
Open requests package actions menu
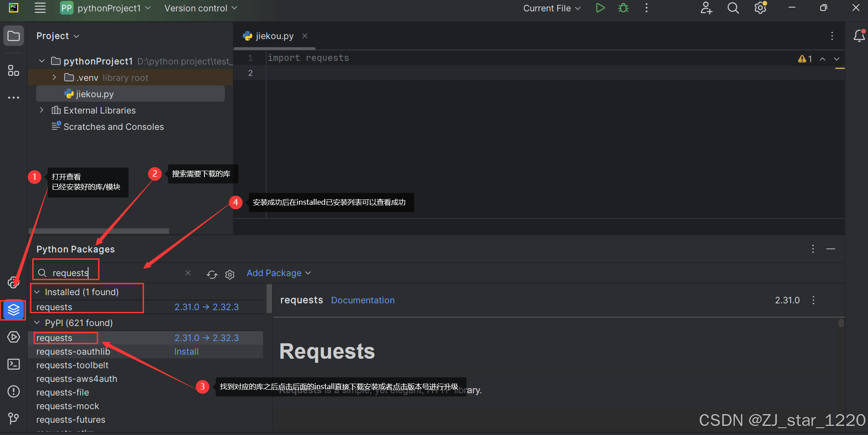coord(813,300)
